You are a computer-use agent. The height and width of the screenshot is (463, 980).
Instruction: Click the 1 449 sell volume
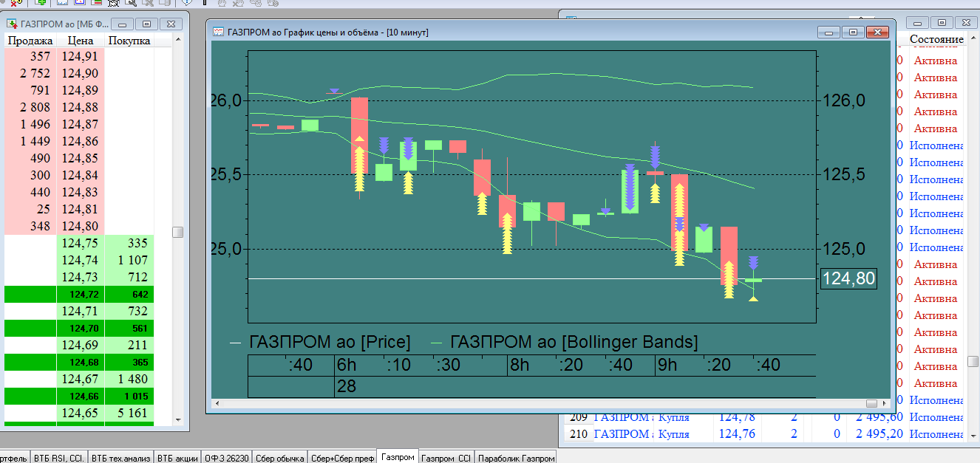[35, 141]
